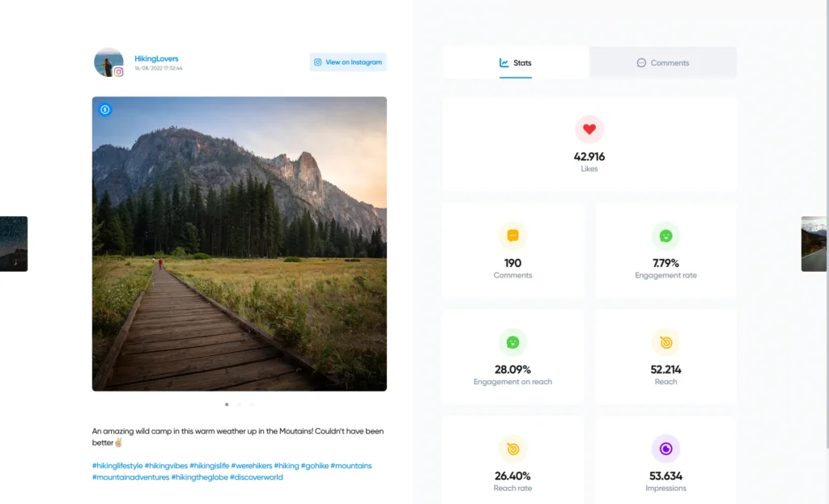The image size is (829, 504).
Task: Click the purple Impressions icon
Action: pos(665,449)
